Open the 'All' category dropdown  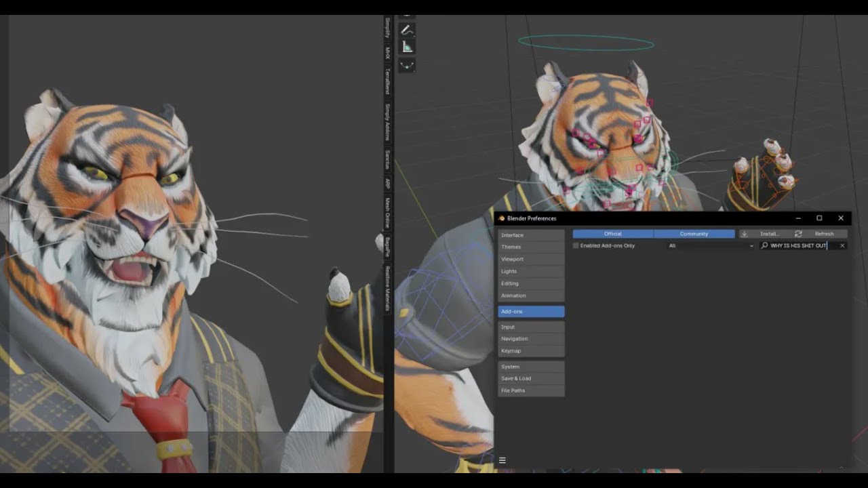711,245
